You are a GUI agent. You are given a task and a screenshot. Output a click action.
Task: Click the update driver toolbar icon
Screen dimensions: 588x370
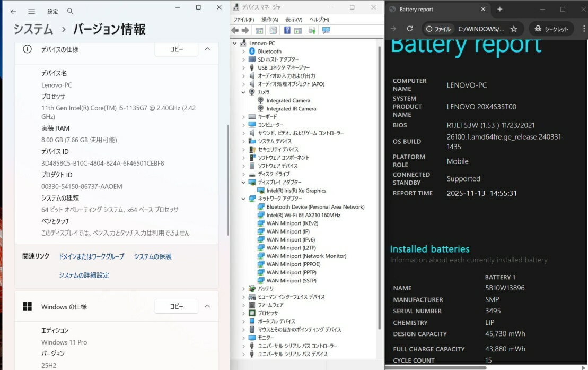[x=312, y=30]
